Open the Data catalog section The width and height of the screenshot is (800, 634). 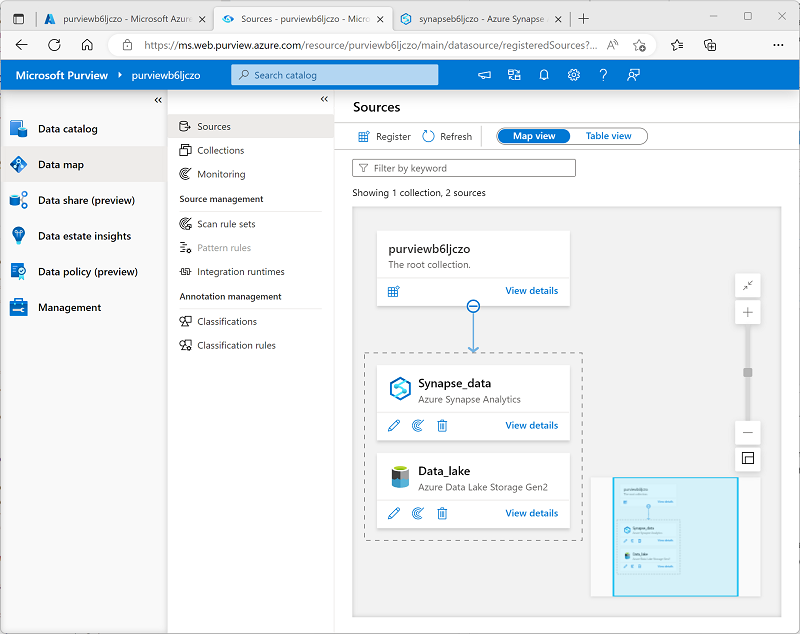point(67,129)
